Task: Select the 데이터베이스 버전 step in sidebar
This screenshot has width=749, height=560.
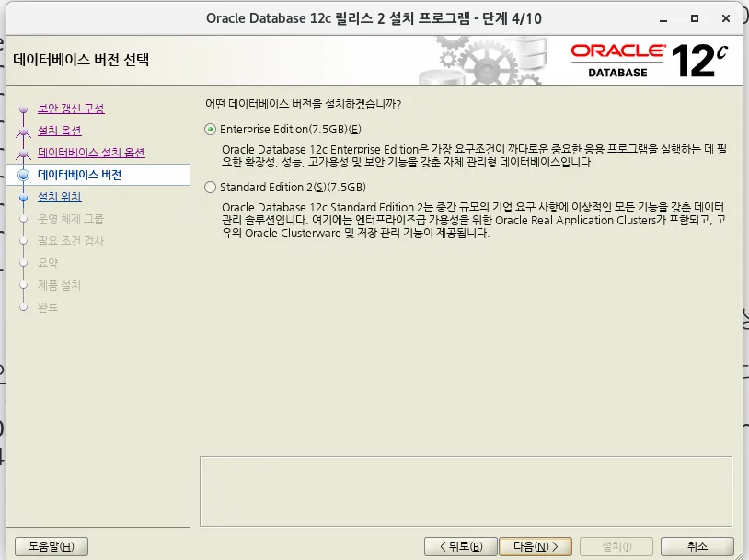Action: tap(98, 175)
